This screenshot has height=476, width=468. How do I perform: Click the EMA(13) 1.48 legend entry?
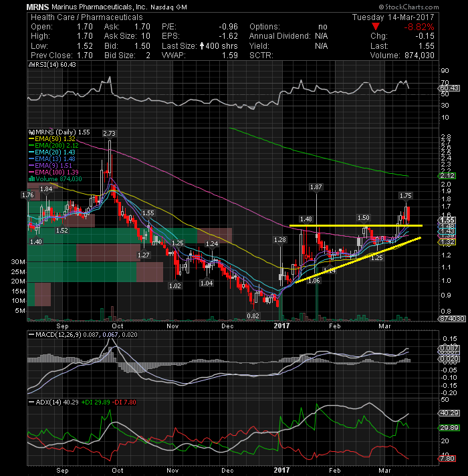52,158
